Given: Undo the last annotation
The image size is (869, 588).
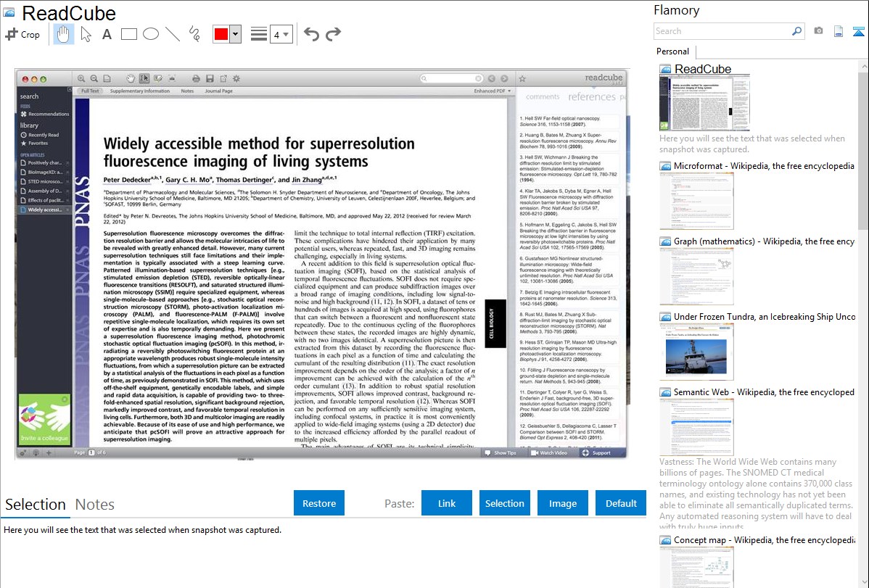Looking at the screenshot, I should tap(311, 34).
